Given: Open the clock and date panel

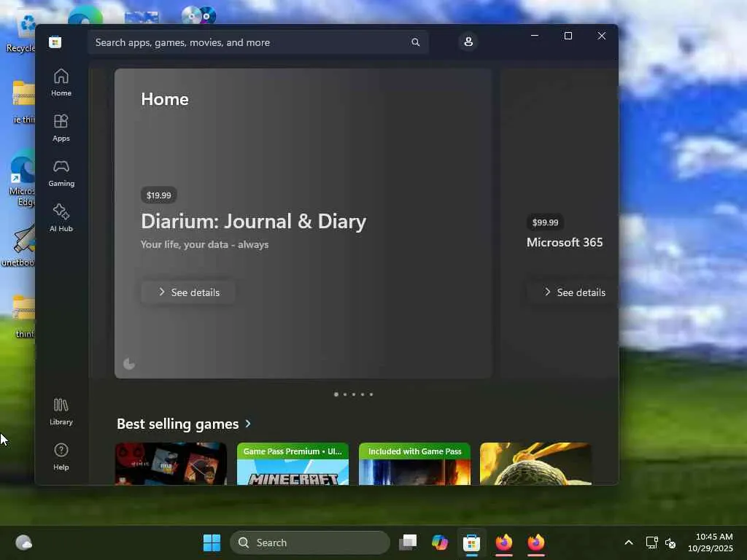Looking at the screenshot, I should tap(711, 542).
